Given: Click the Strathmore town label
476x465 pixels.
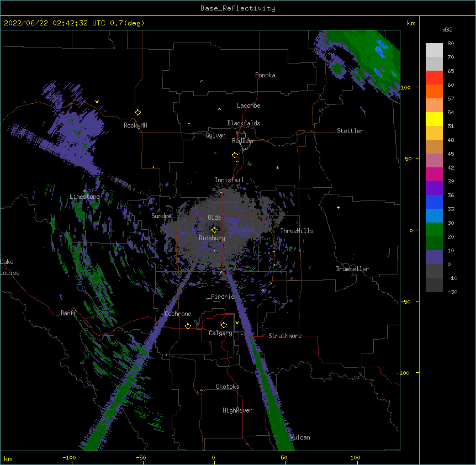Looking at the screenshot, I should (285, 336).
